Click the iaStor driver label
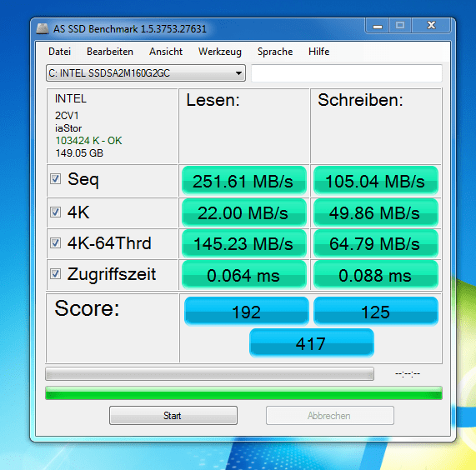476x470 pixels. point(68,128)
